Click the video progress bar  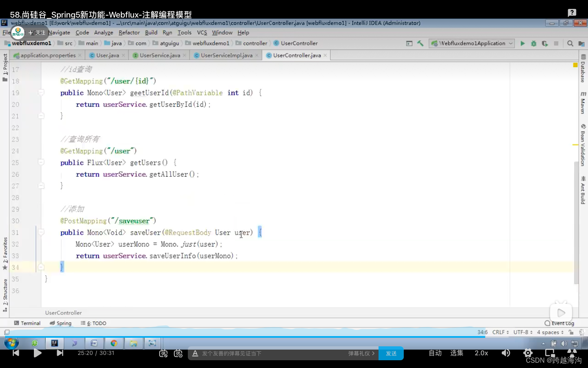click(294, 337)
